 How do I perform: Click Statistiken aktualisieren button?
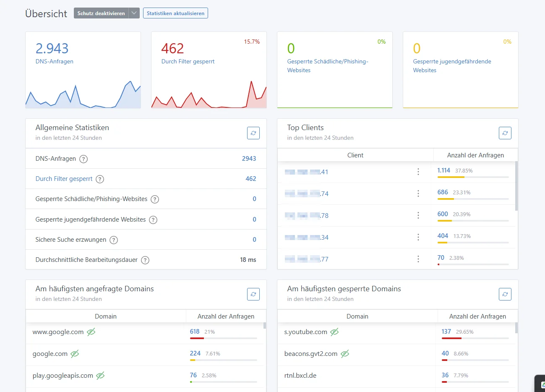click(175, 13)
